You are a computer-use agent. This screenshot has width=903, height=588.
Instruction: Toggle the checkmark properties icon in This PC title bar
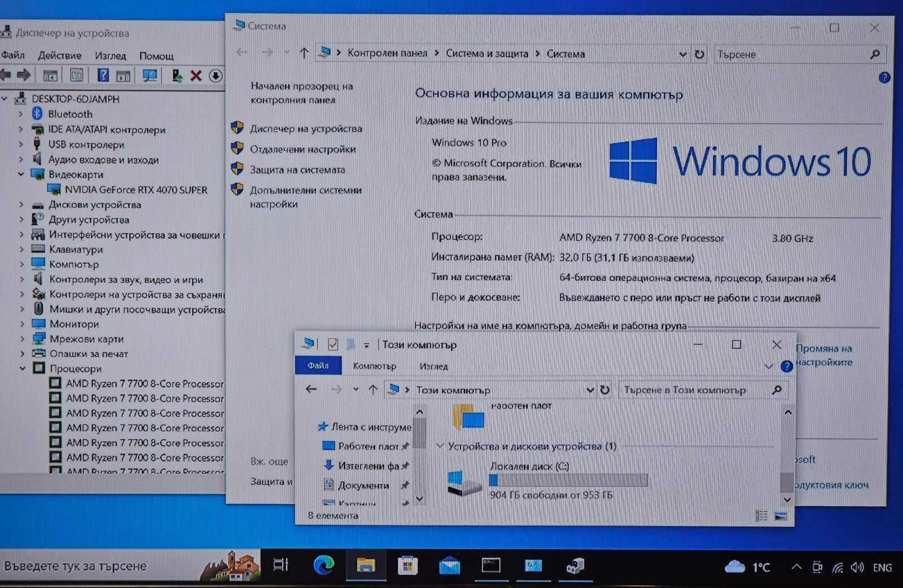point(333,344)
